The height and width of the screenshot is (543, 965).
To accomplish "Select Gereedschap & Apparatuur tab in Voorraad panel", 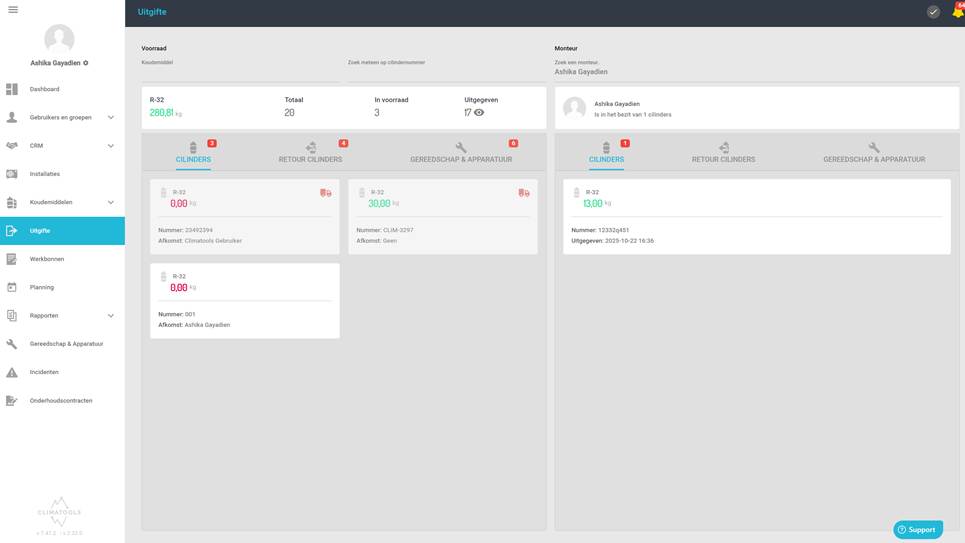I will pyautogui.click(x=461, y=153).
